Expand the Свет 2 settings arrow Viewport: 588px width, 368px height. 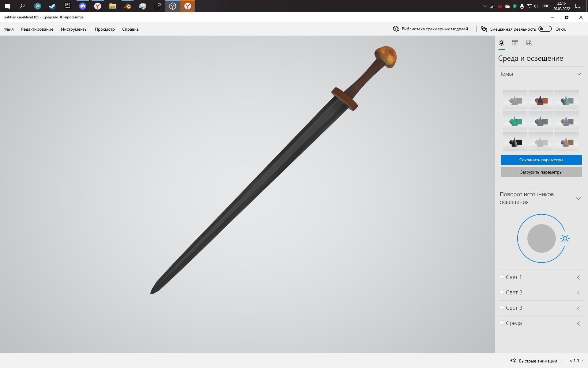tap(578, 293)
